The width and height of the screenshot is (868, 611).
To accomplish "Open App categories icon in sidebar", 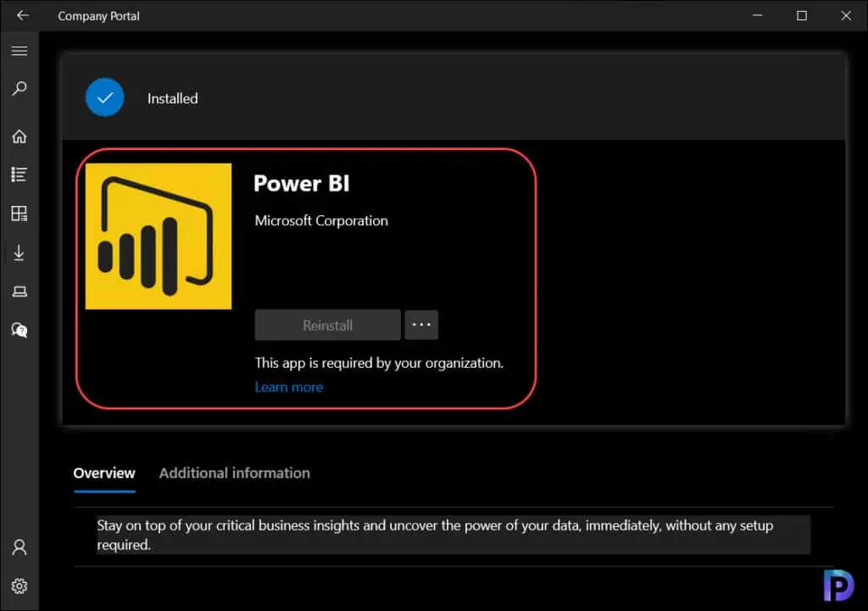I will tap(19, 214).
